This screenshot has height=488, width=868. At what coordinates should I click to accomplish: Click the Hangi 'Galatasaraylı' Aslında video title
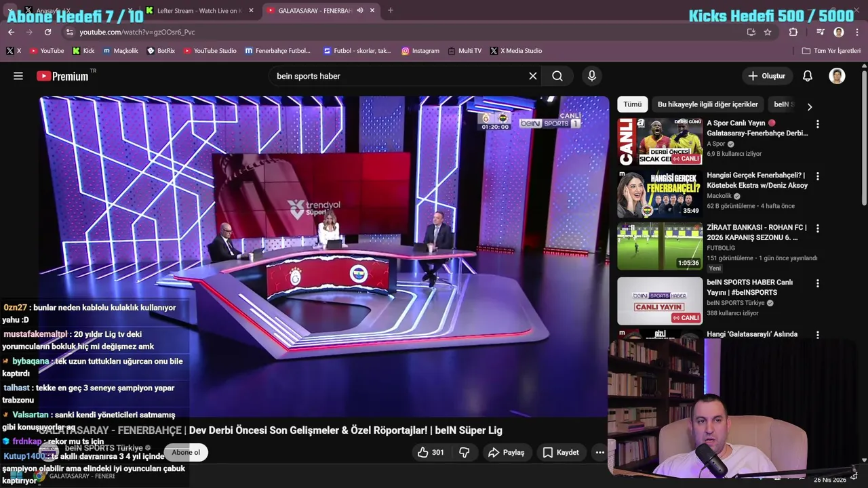click(x=752, y=334)
